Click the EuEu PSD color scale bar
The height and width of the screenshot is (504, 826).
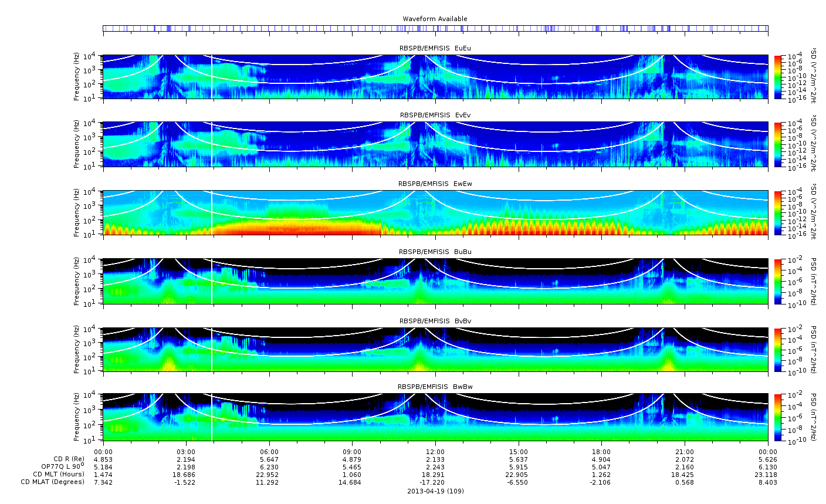pyautogui.click(x=777, y=77)
